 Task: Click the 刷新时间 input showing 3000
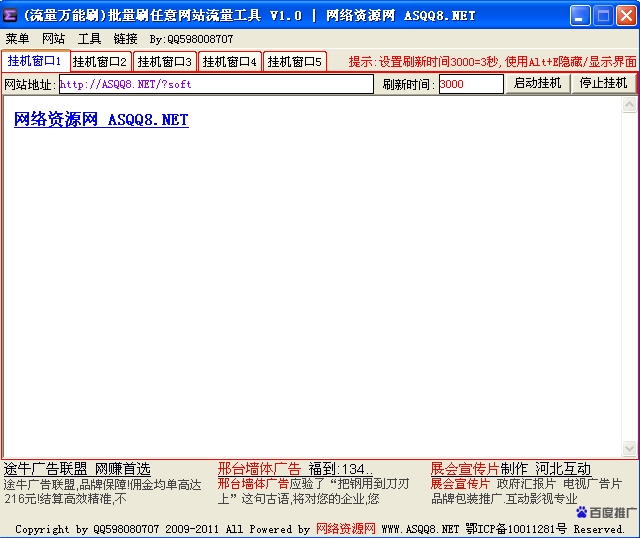point(471,84)
